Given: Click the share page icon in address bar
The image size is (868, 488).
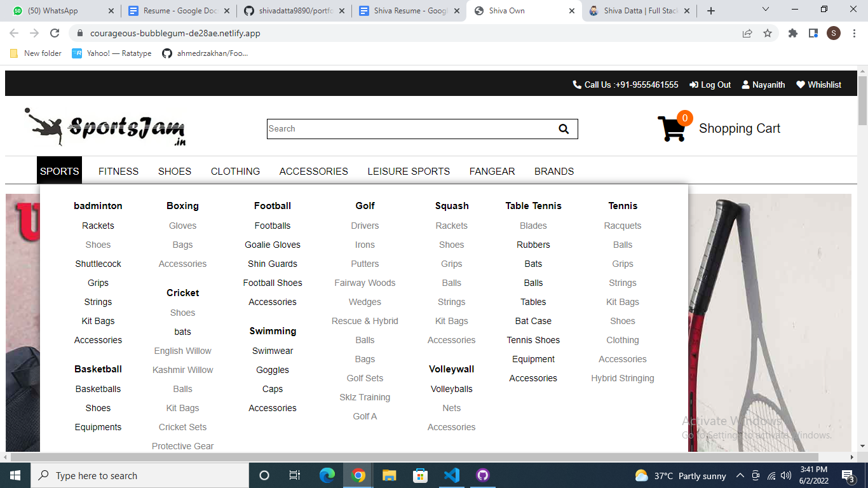Looking at the screenshot, I should point(747,33).
